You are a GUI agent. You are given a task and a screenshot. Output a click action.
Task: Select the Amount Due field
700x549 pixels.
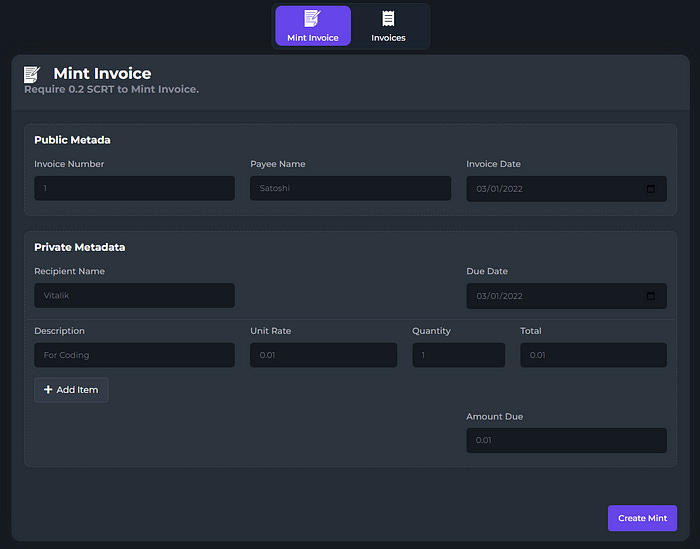tap(567, 441)
